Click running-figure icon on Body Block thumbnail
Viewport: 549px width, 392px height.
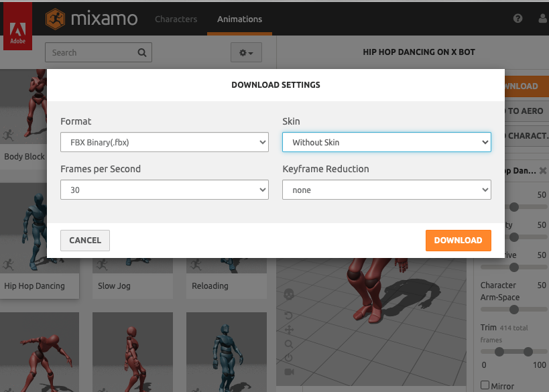click(9, 135)
